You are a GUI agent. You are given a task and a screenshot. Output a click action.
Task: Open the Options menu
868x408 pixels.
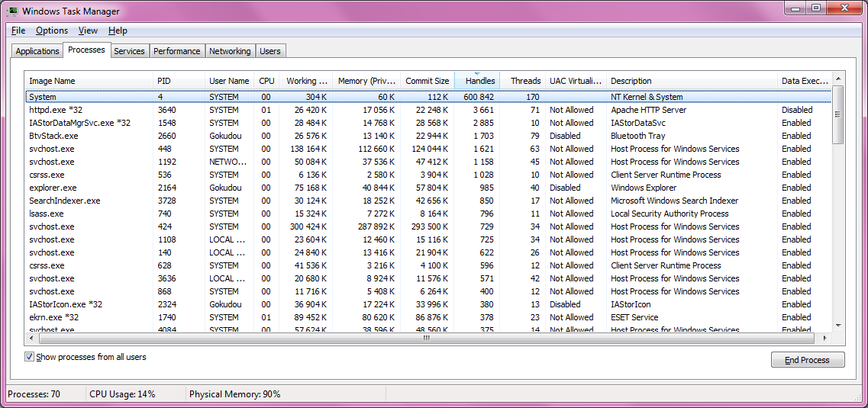click(x=52, y=31)
